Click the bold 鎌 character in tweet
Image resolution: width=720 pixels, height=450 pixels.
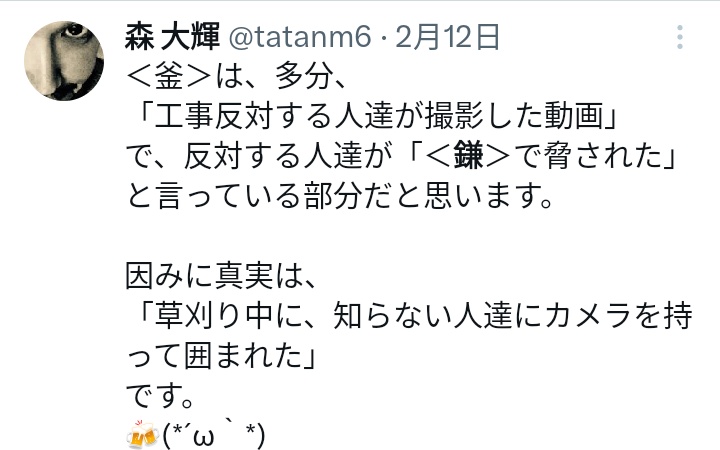tap(468, 156)
